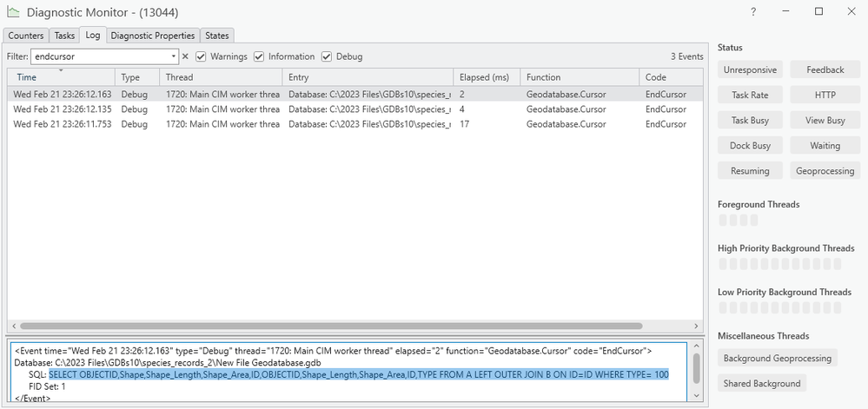Toggle the Debug checkbox
868x409 pixels.
point(327,56)
